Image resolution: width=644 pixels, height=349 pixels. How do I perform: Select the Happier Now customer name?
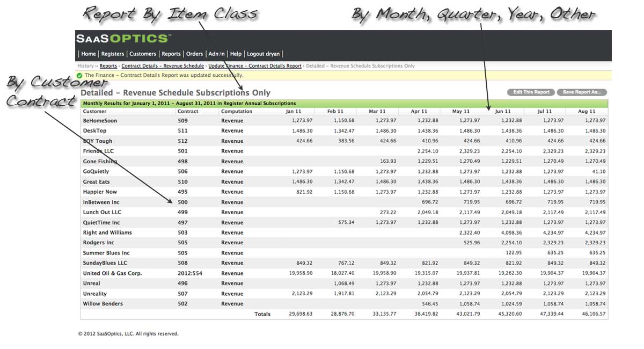point(100,192)
